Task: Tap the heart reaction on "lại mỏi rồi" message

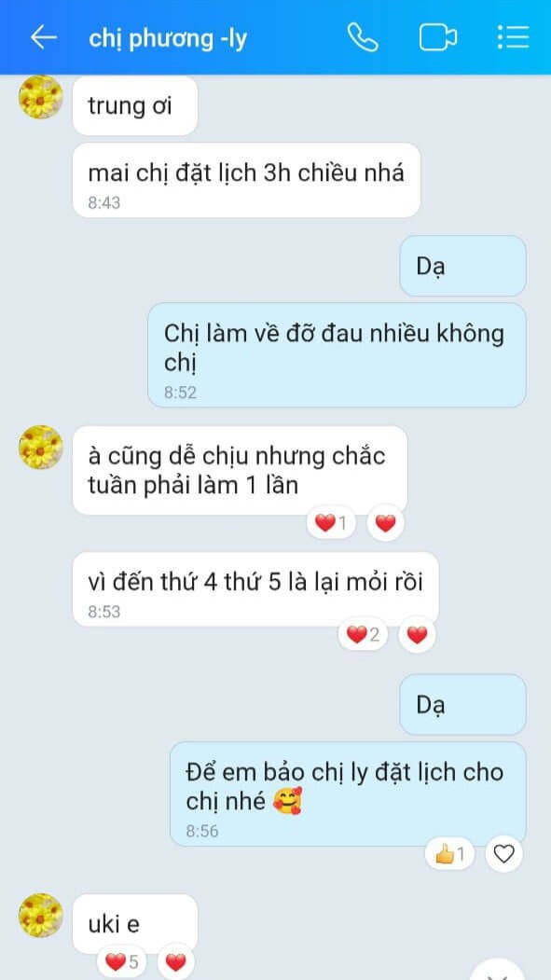Action: point(417,635)
